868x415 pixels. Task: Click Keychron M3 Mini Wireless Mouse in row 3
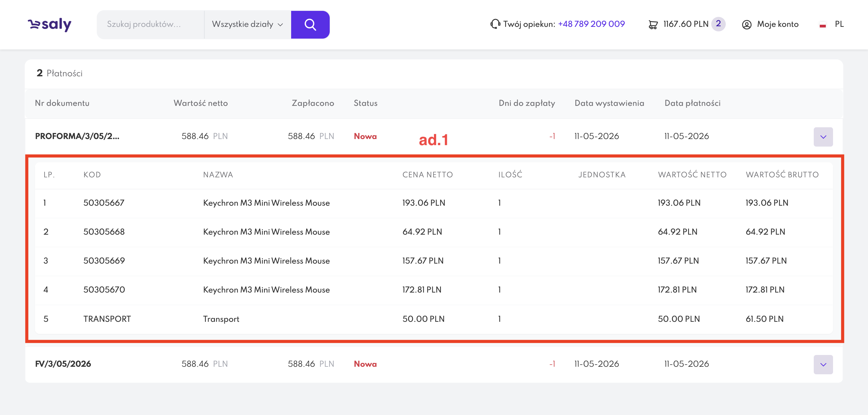[x=266, y=261]
